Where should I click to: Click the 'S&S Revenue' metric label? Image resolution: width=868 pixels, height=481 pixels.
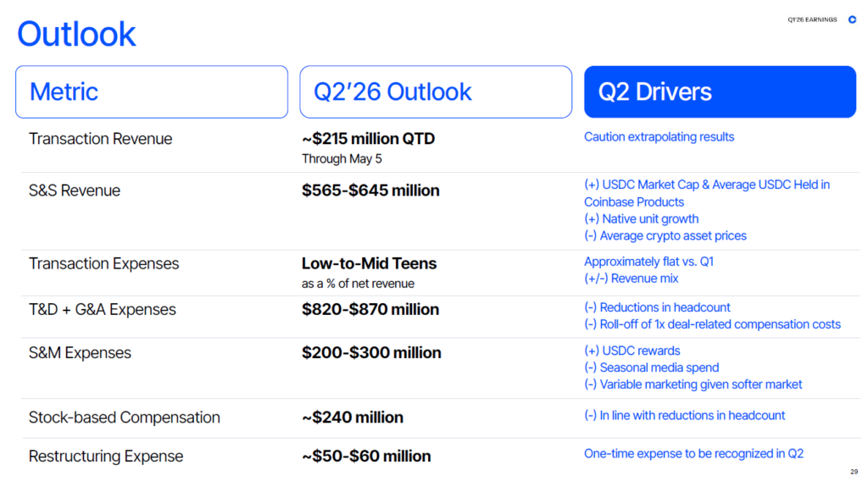(x=75, y=191)
